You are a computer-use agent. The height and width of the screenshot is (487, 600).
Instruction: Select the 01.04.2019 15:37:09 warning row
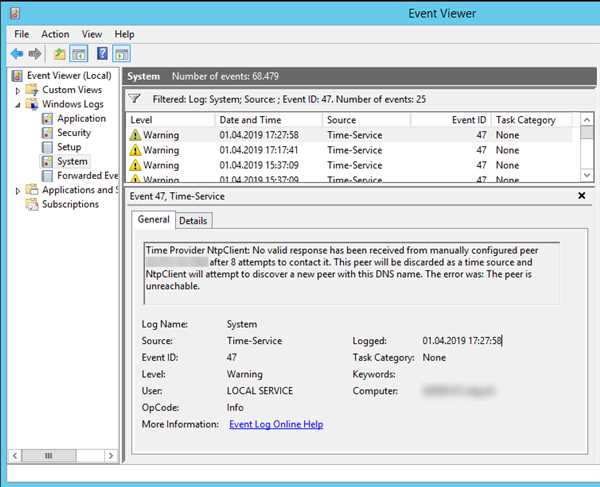[x=350, y=165]
